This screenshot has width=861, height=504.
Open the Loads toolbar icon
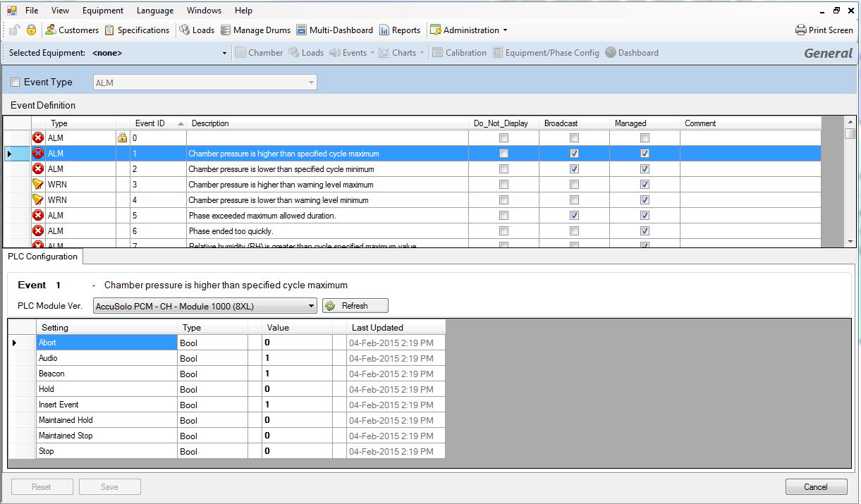click(185, 30)
